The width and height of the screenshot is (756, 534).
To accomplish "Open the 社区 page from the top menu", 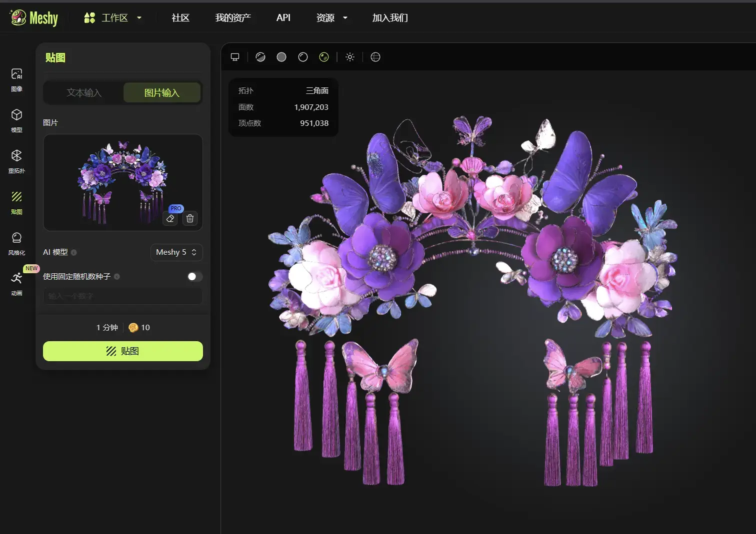I will click(180, 17).
